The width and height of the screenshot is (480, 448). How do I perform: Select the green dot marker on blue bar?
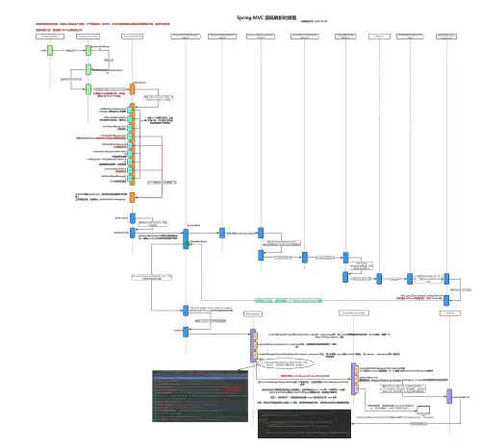click(x=189, y=244)
